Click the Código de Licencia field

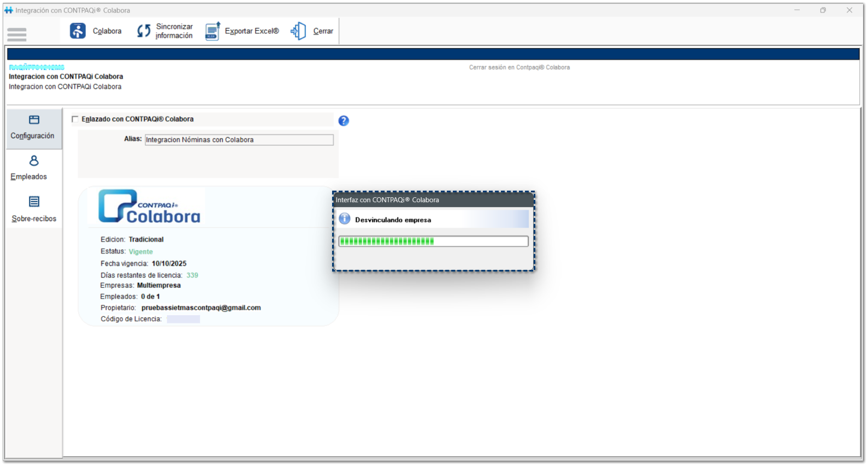(183, 319)
